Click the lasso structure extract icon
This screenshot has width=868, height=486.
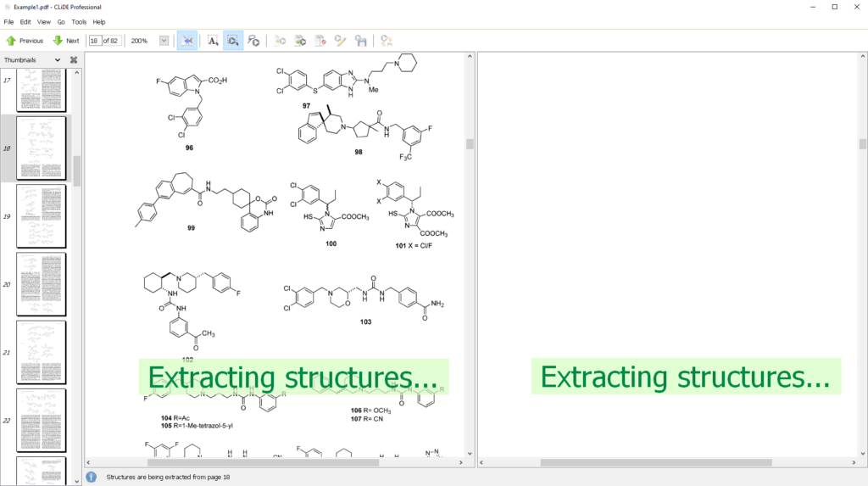point(253,41)
